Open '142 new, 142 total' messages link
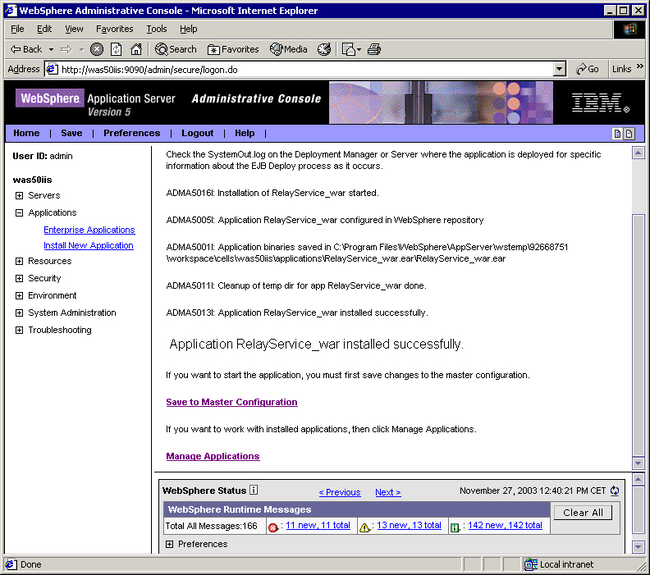This screenshot has width=650, height=575. pyautogui.click(x=505, y=525)
